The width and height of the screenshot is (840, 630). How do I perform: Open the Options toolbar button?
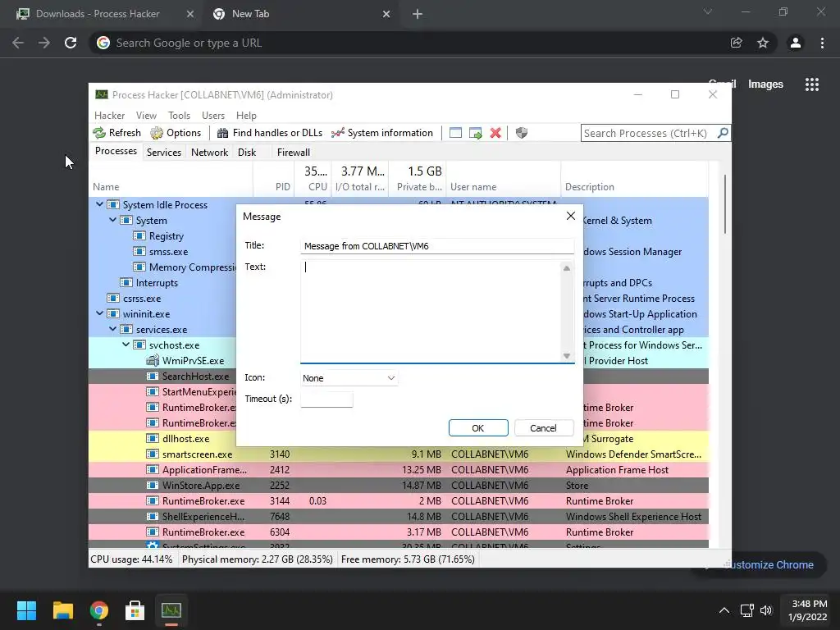(176, 133)
